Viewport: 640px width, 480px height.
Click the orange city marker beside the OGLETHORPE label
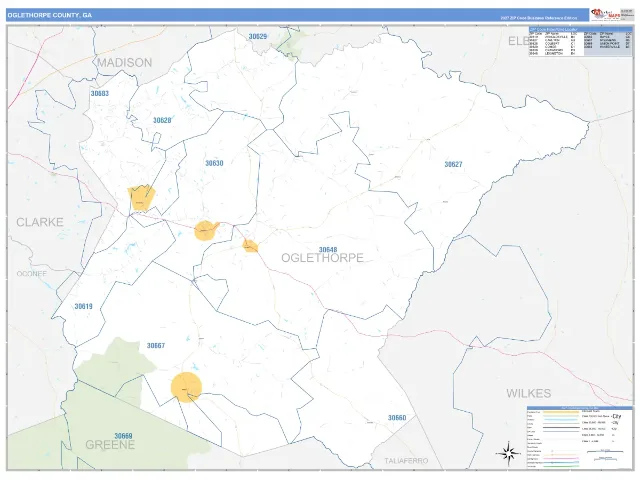[x=250, y=246]
